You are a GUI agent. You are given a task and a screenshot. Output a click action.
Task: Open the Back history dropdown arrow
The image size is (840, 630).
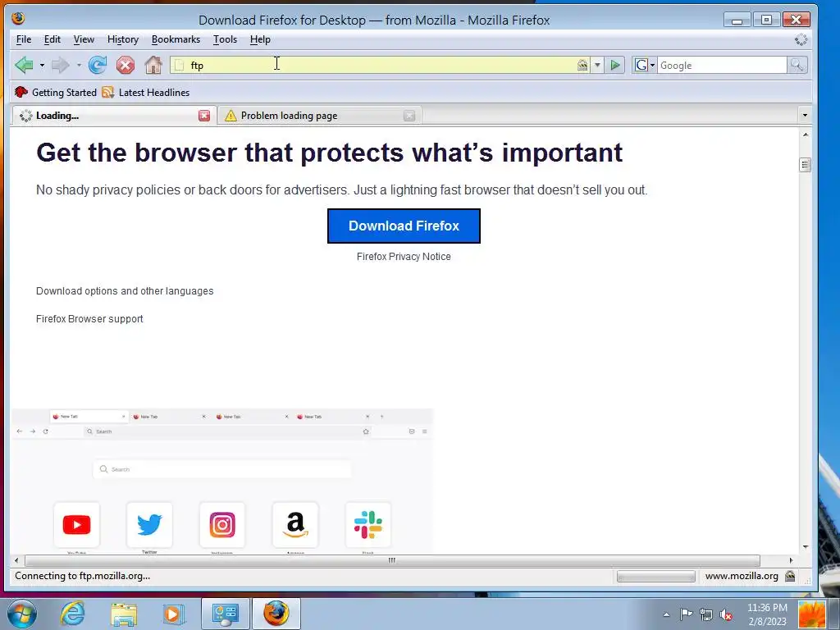pyautogui.click(x=42, y=66)
